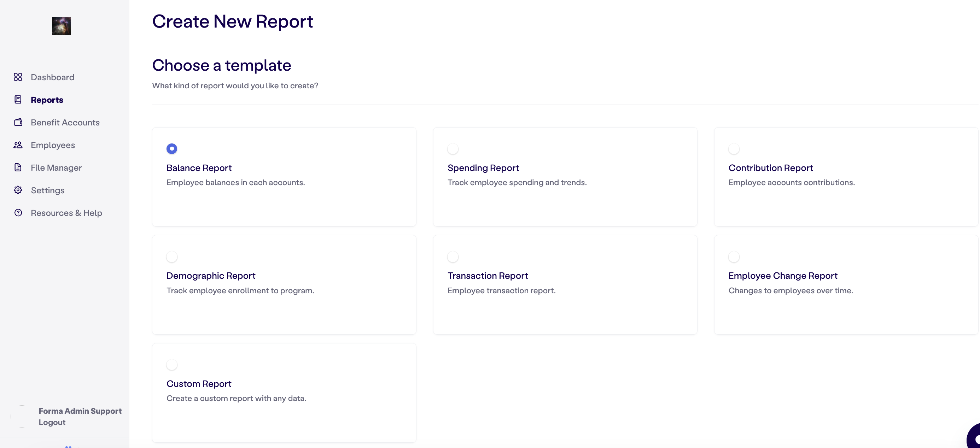The width and height of the screenshot is (980, 448).
Task: Click the Employee Change Report title
Action: coord(783,276)
